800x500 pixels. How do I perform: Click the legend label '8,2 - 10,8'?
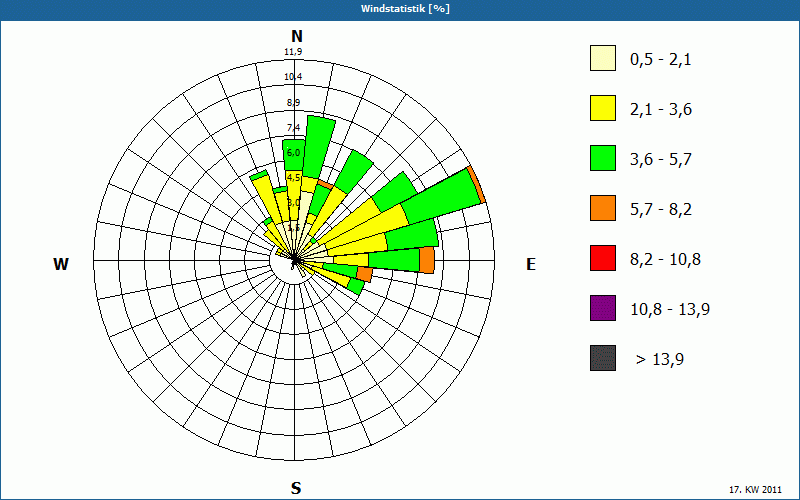[665, 260]
